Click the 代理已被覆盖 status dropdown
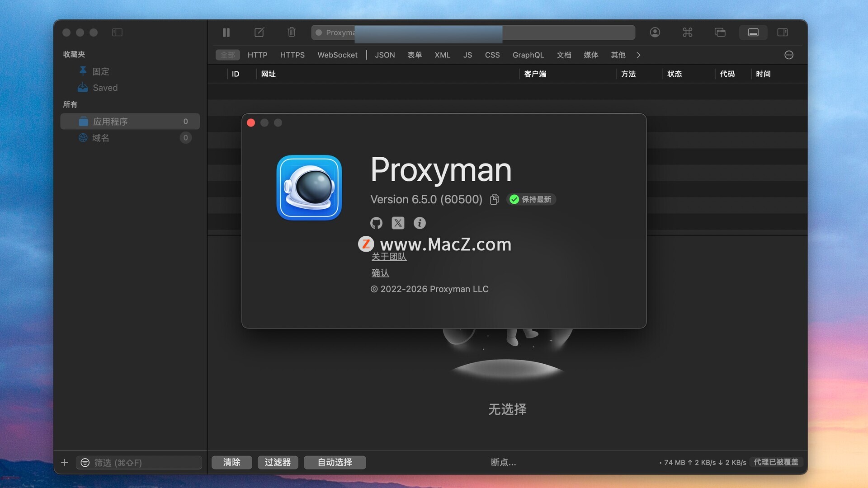Image resolution: width=868 pixels, height=488 pixels. coord(776,462)
